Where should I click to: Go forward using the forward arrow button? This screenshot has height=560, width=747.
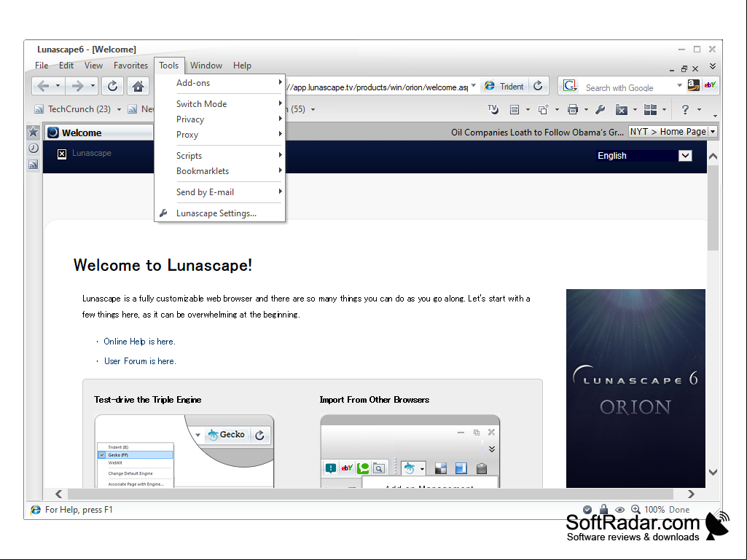(77, 86)
